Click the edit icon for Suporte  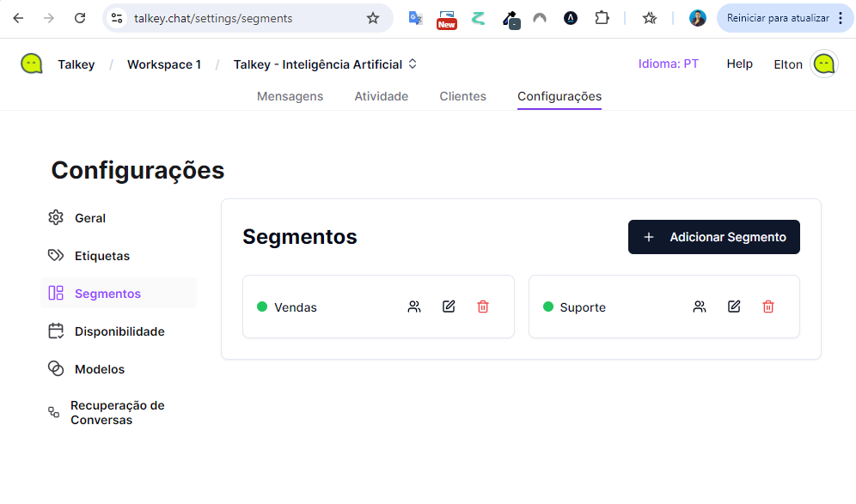coord(734,307)
